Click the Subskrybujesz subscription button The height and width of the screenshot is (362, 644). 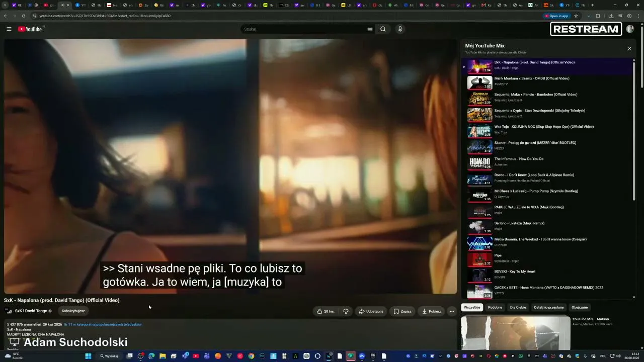(x=73, y=311)
